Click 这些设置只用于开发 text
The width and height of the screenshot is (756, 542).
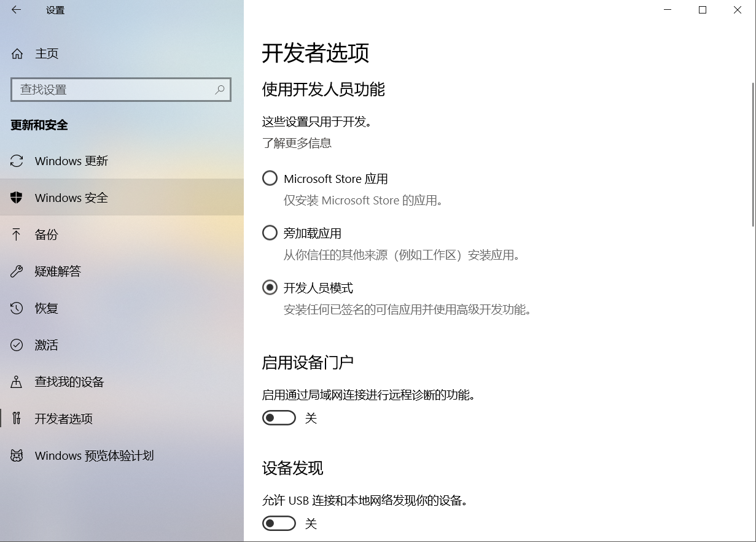tap(318, 122)
